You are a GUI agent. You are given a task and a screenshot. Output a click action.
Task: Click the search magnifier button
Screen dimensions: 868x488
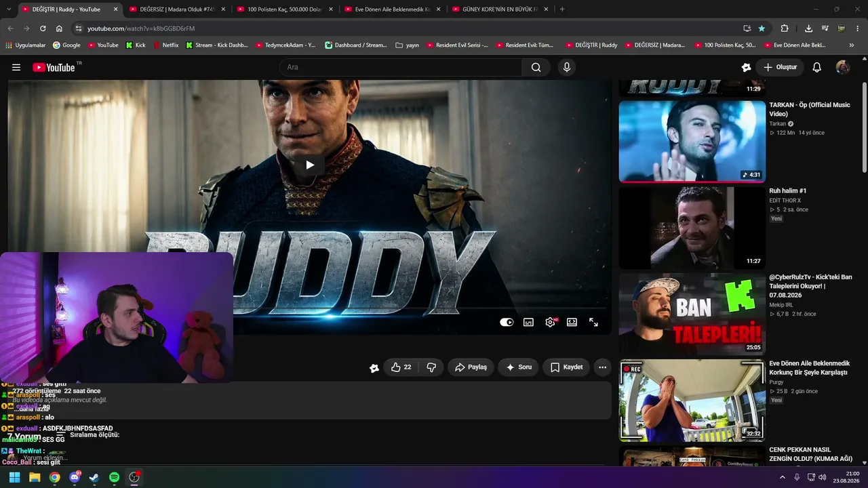coord(536,67)
